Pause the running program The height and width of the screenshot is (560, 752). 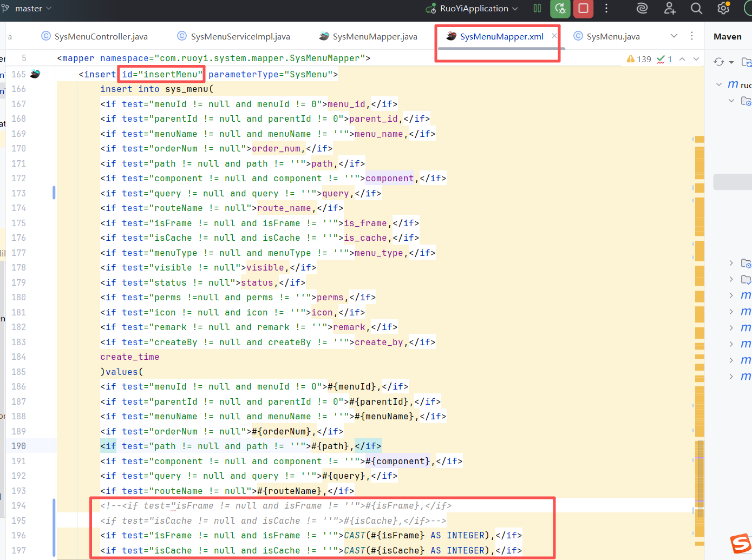tap(537, 8)
